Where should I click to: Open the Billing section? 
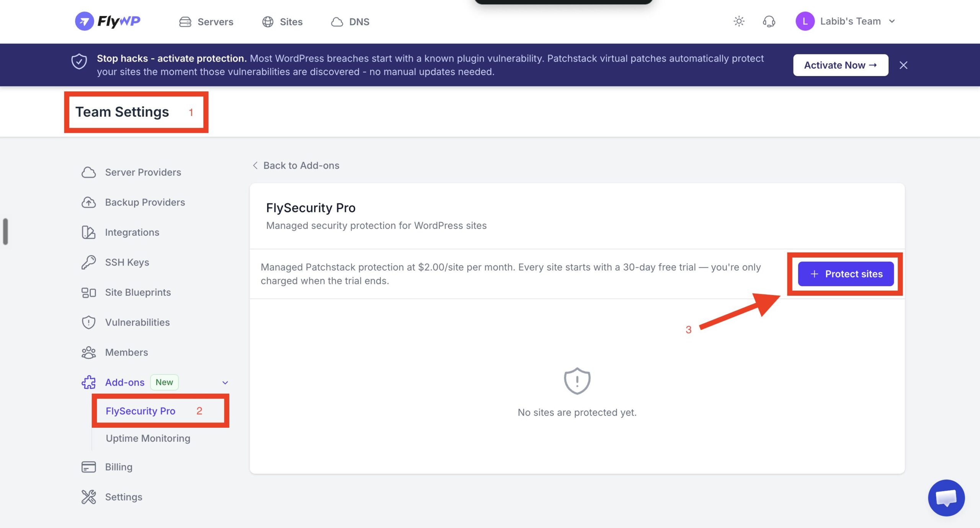pos(119,467)
